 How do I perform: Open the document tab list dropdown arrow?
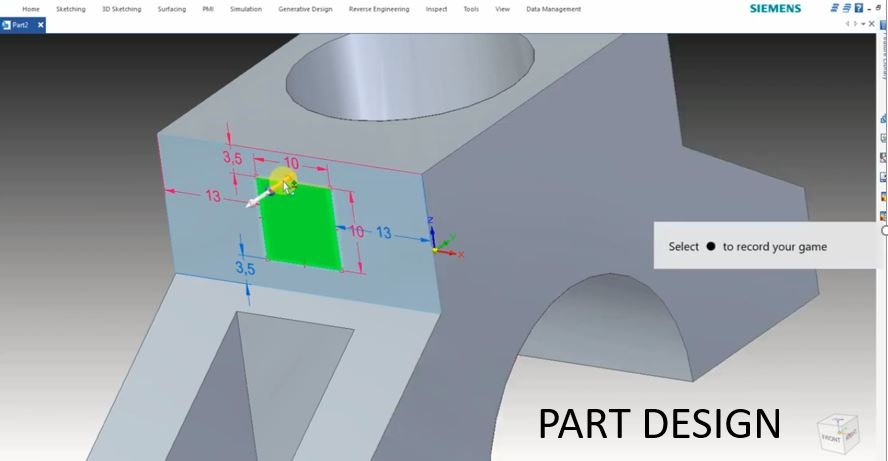(x=864, y=24)
